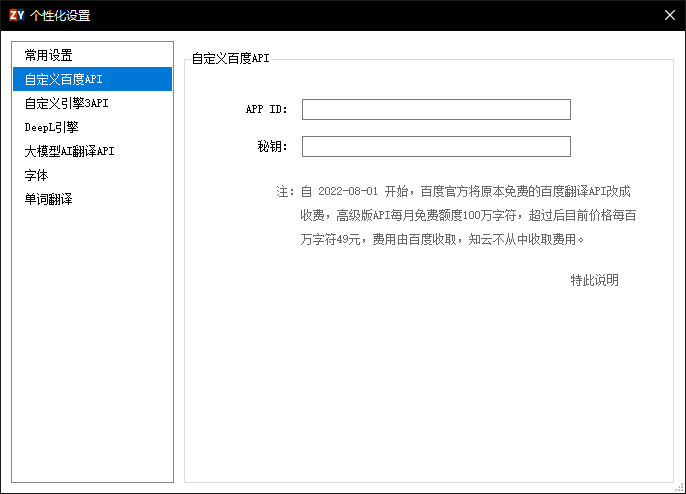Select 自定义百度API in the sidebar list
The width and height of the screenshot is (686, 494).
[x=64, y=79]
